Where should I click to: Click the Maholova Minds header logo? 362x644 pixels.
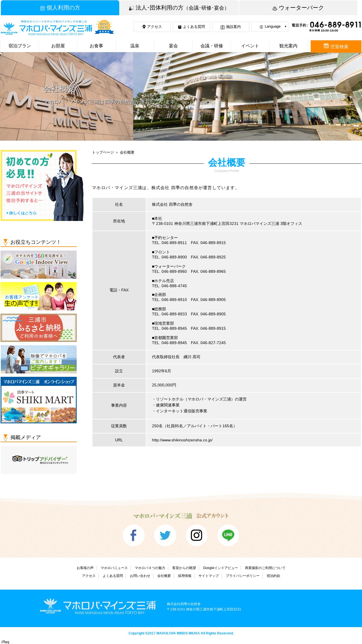click(x=47, y=28)
